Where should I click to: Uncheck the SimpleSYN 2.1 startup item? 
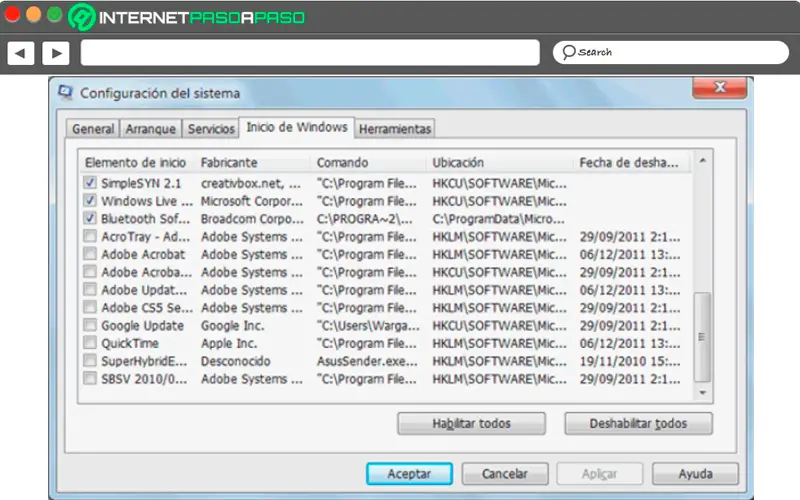tap(90, 183)
